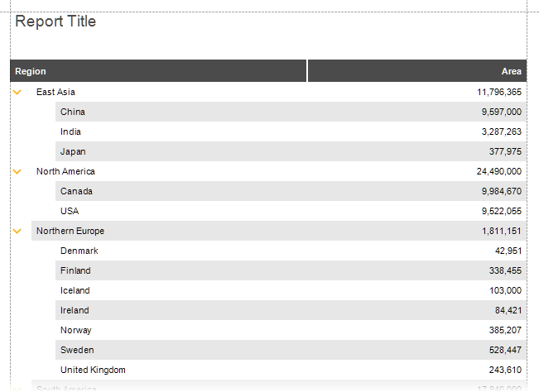Select the Iceland row

[x=291, y=291]
